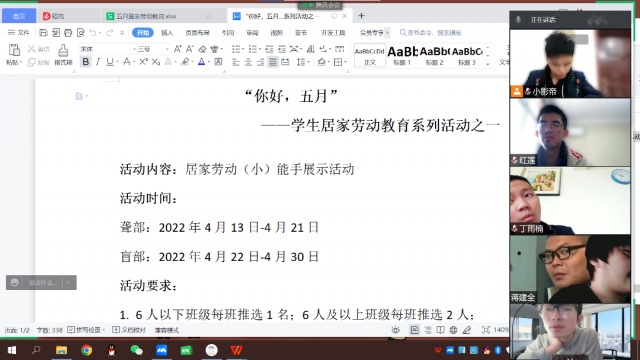Open the font size dropdown
The width and height of the screenshot is (640, 360).
click(x=167, y=49)
